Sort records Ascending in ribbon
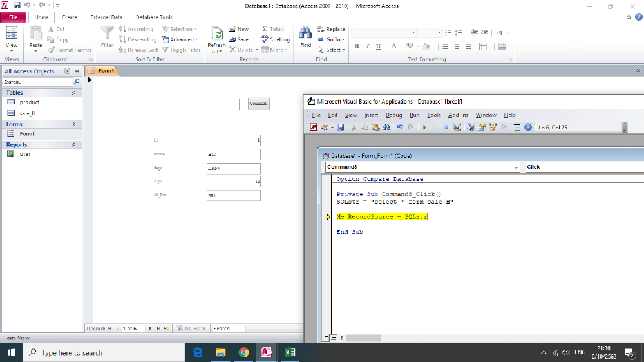This screenshot has width=644, height=362. pos(136,29)
